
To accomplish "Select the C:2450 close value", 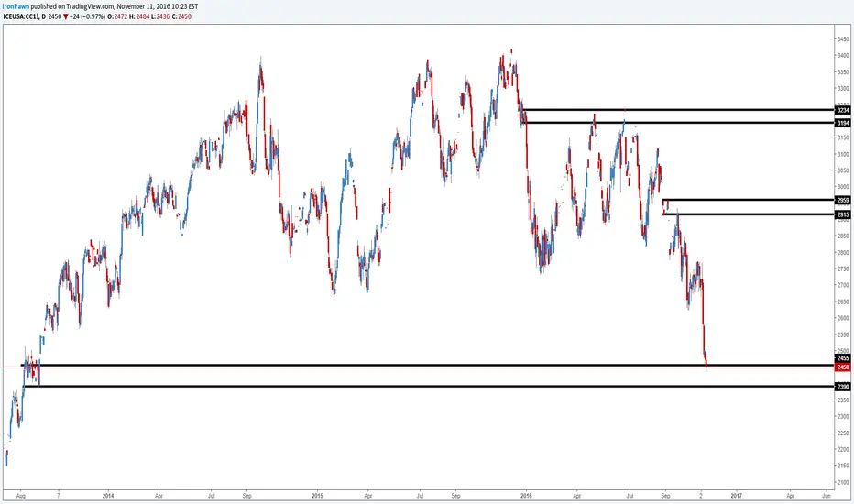I will [181, 16].
